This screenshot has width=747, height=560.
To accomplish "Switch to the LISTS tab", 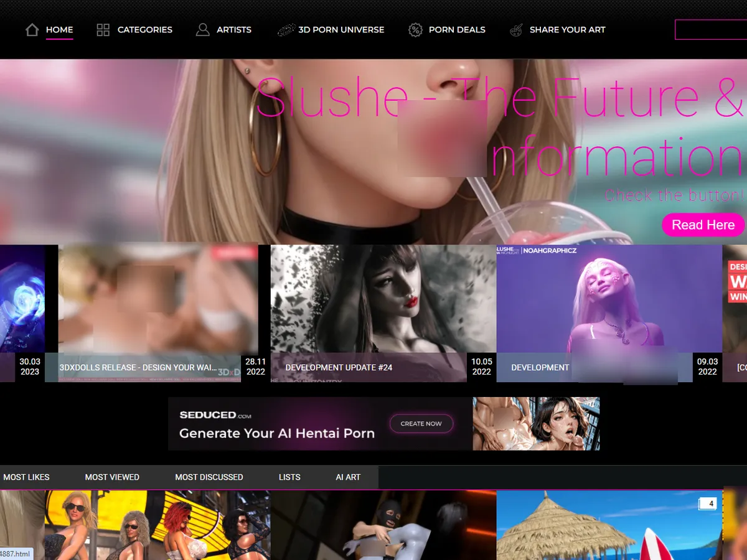I will pos(289,477).
